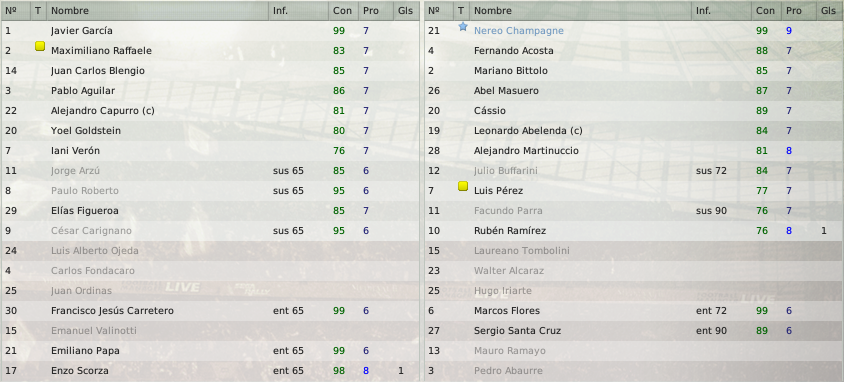Click Maximiliano Raffaele's yellow card icon
Image resolution: width=844 pixels, height=382 pixels.
click(x=39, y=47)
